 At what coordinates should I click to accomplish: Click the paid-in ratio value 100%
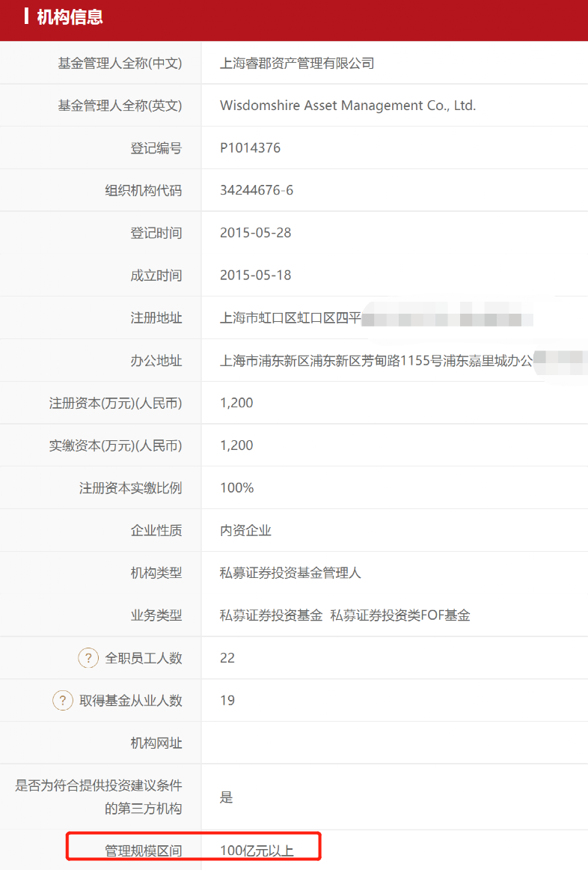click(x=236, y=487)
